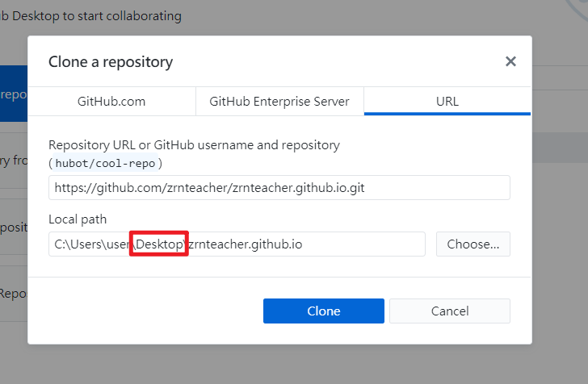
Task: Click the Local path label
Action: point(78,219)
